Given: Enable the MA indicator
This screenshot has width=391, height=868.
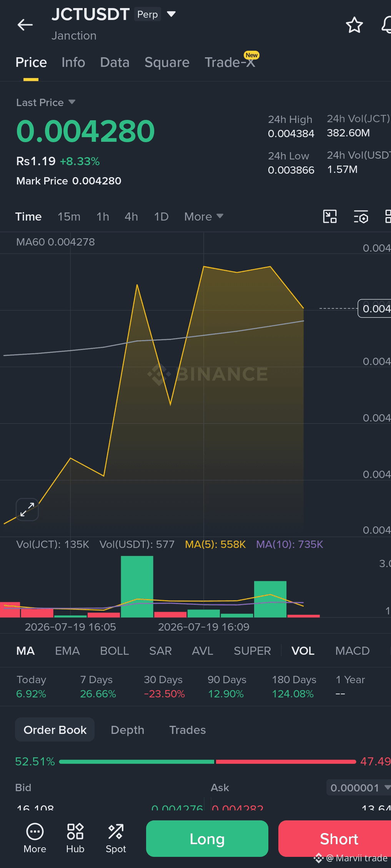Looking at the screenshot, I should click(25, 651).
